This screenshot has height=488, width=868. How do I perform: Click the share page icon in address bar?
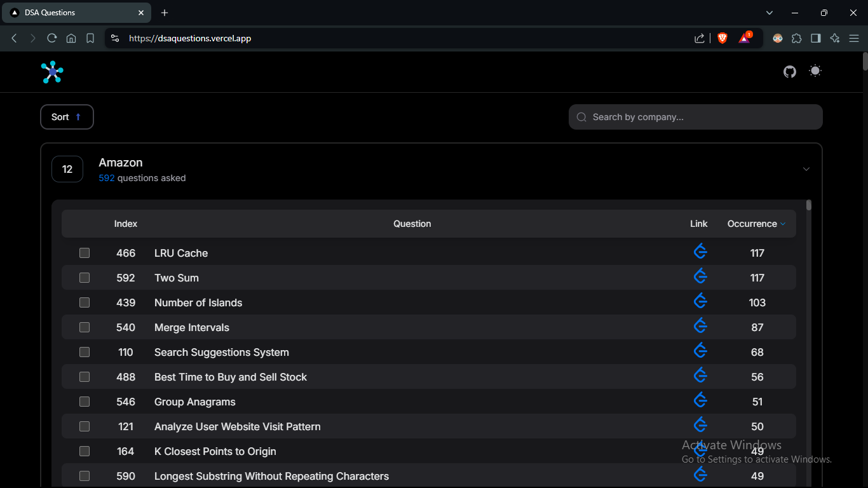699,38
